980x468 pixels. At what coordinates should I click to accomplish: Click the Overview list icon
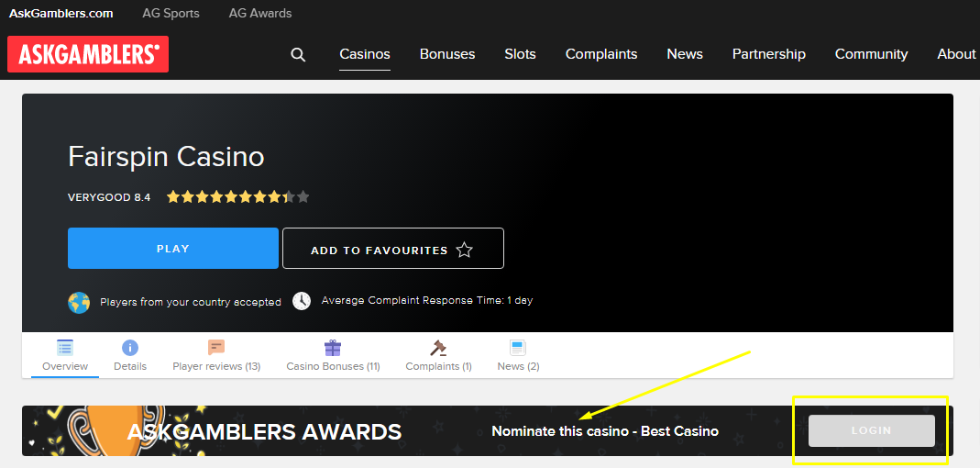pyautogui.click(x=65, y=348)
